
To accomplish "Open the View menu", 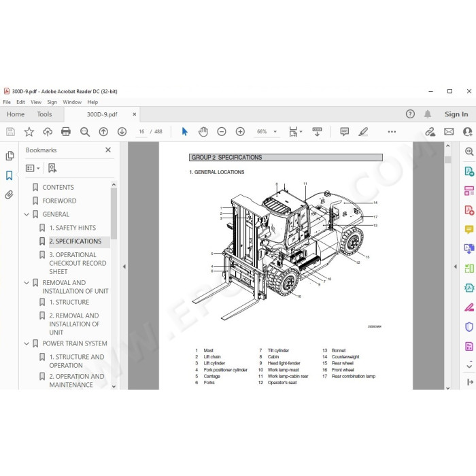I will coord(36,102).
